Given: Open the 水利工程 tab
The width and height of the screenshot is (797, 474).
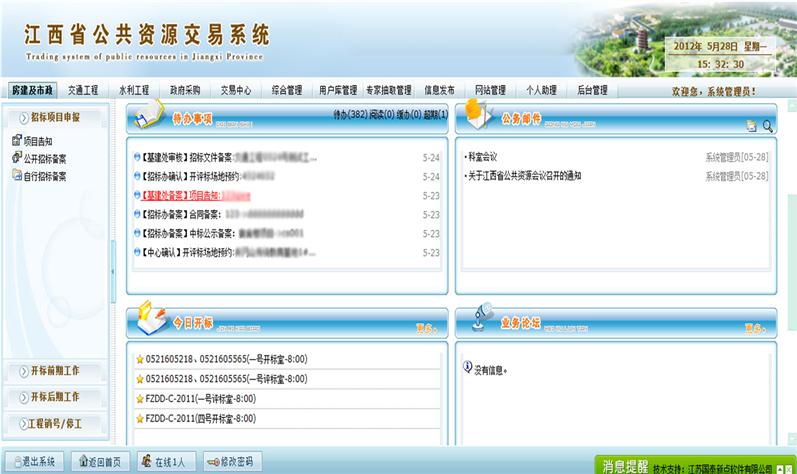Looking at the screenshot, I should point(134,90).
